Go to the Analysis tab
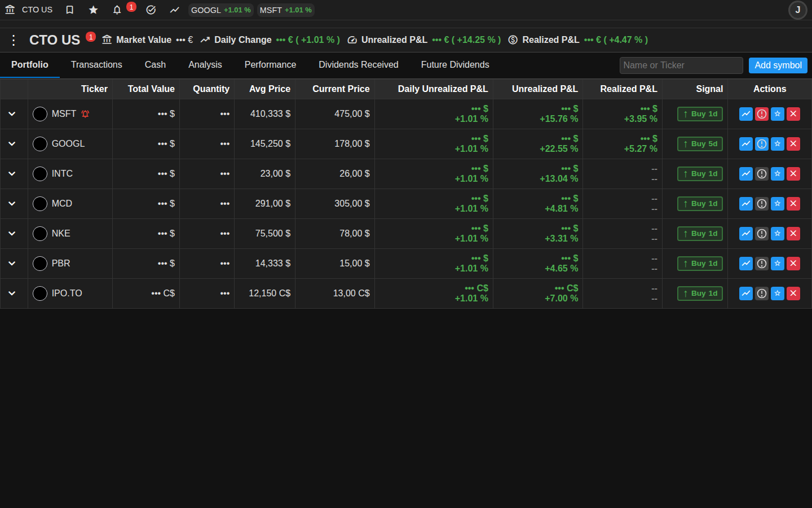Screen dimensions: 812x508 pyautogui.click(x=205, y=65)
